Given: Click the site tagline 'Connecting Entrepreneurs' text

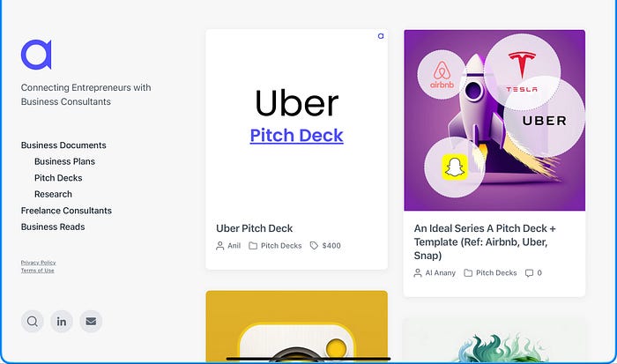Looking at the screenshot, I should pyautogui.click(x=85, y=94).
